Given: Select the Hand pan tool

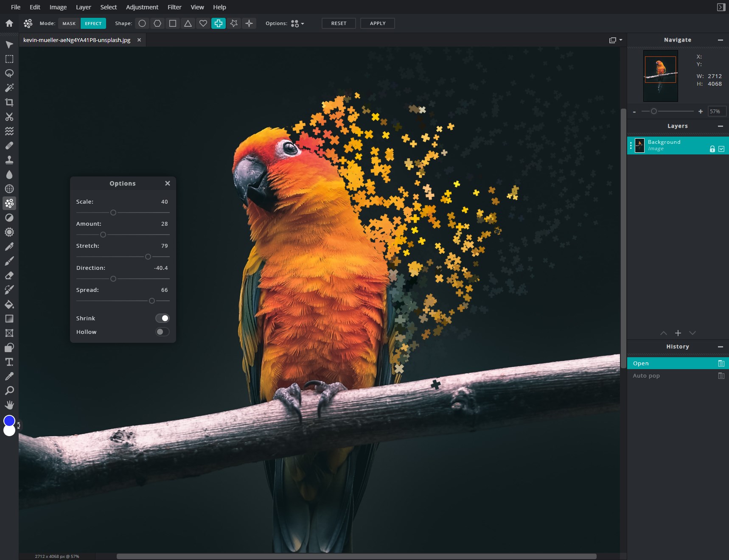Looking at the screenshot, I should tap(9, 405).
